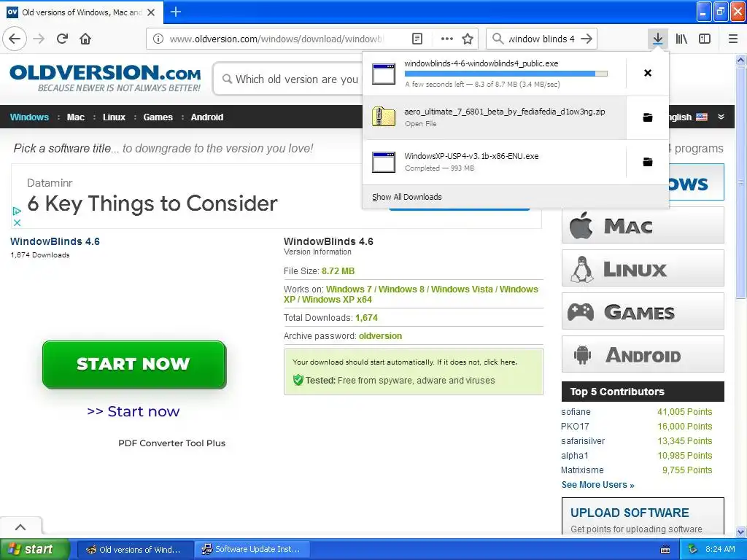Open the Games navigation menu item
Screen dimensions: 747x560
[158, 117]
